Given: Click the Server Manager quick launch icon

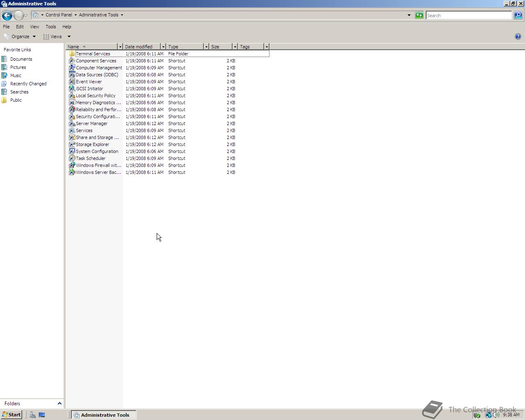Looking at the screenshot, I should coord(32,415).
